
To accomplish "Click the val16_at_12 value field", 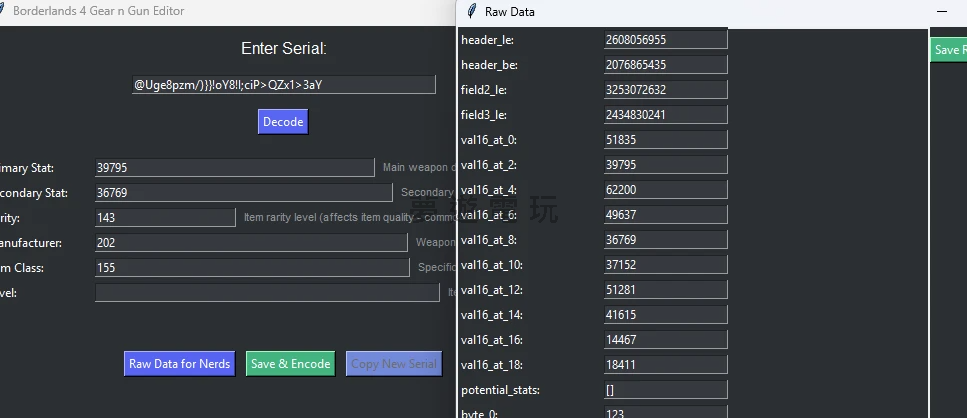I will [x=665, y=289].
